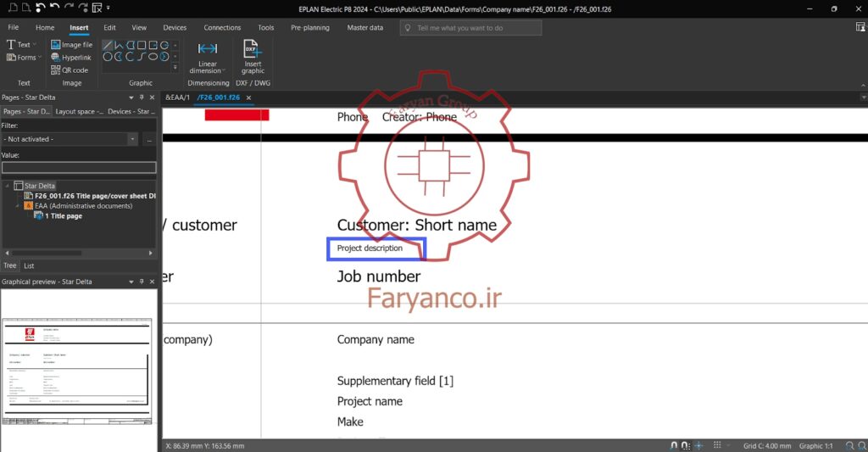Select the Sector graphic tool
The image size is (868, 452).
tap(119, 57)
